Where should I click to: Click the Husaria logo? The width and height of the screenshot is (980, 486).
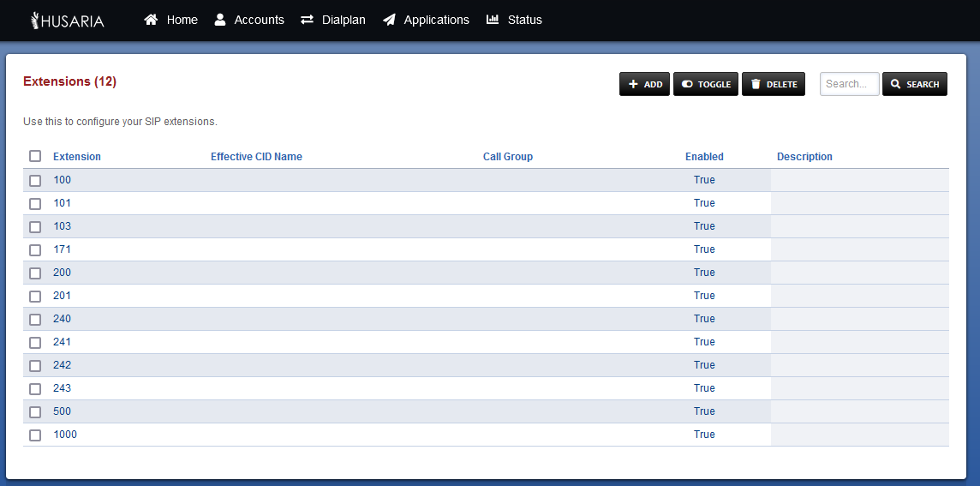coord(67,21)
